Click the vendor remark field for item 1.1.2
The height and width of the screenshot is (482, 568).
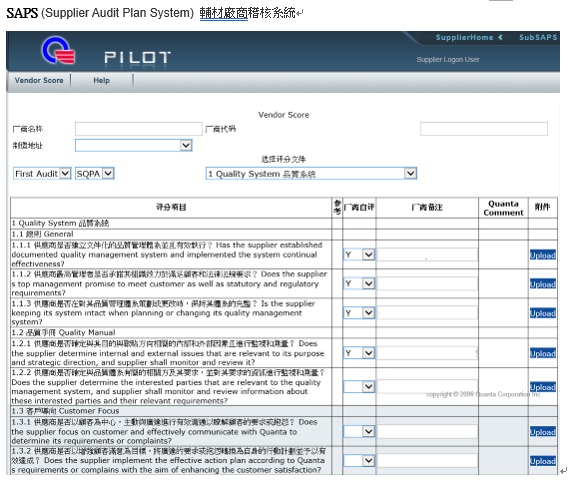click(427, 284)
